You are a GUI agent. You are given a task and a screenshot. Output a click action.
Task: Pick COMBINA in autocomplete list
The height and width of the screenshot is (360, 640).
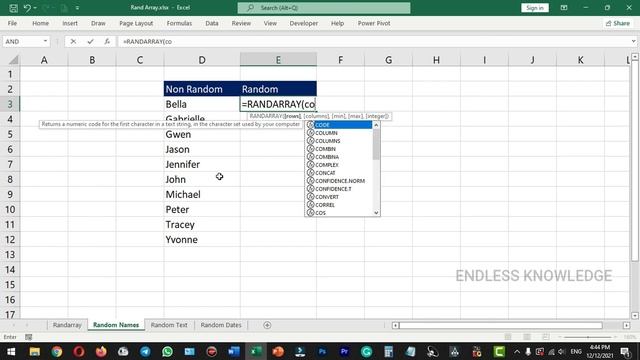(339, 157)
